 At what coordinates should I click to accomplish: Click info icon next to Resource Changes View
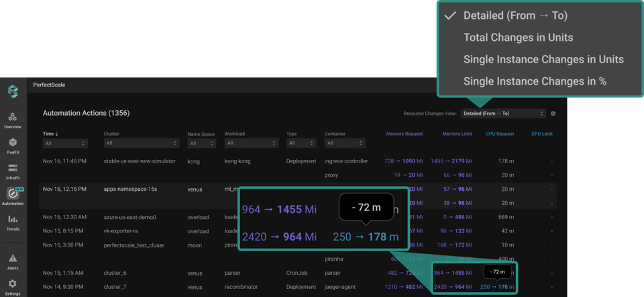point(553,114)
